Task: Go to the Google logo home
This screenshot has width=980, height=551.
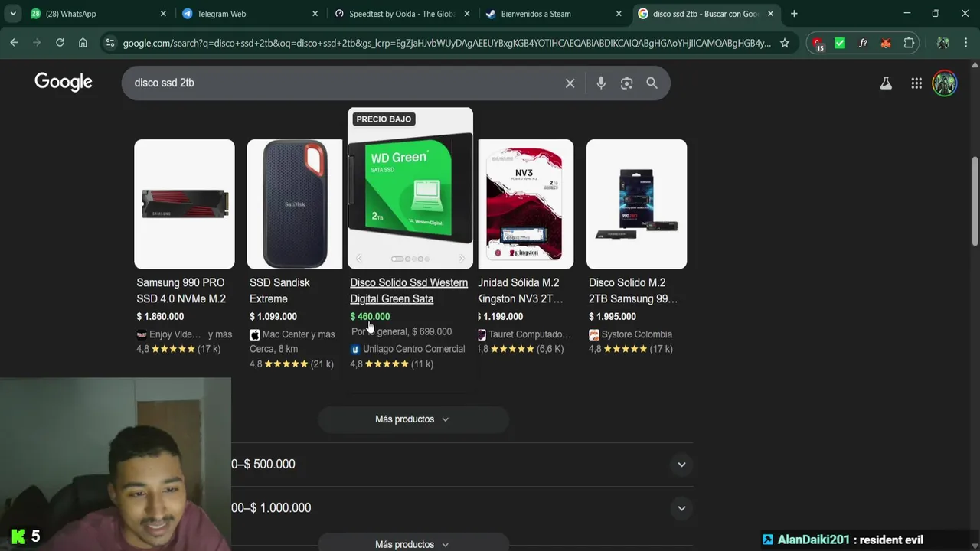Action: (64, 82)
